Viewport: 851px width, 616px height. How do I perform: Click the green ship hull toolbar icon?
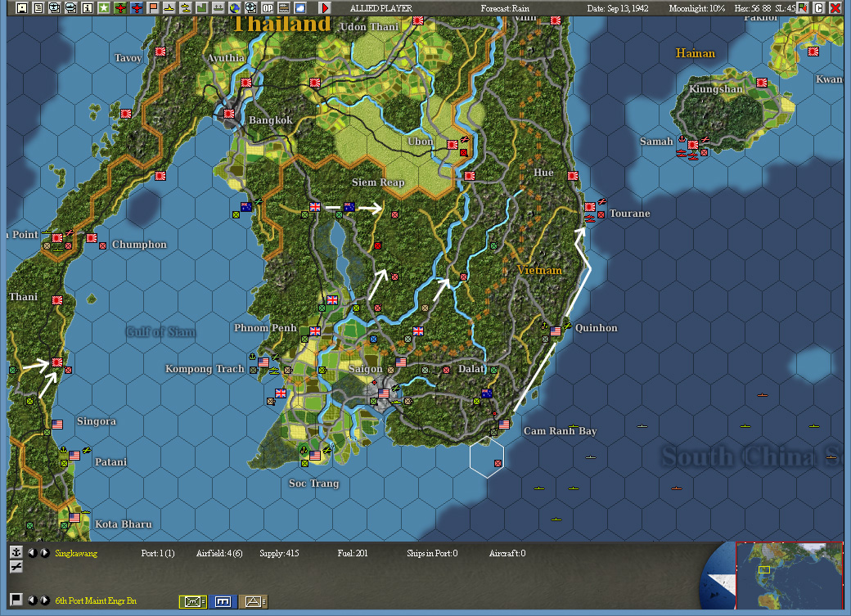pyautogui.click(x=218, y=7)
